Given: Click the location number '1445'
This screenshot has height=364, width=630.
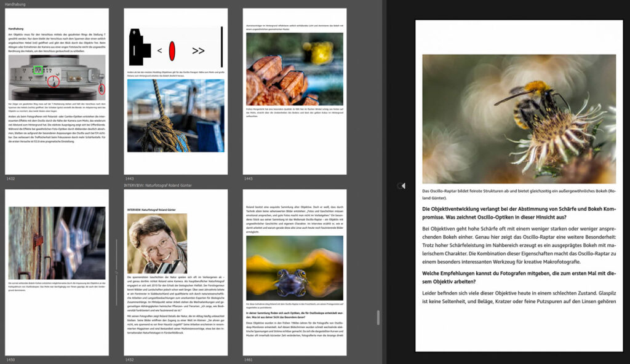Looking at the screenshot, I should pyautogui.click(x=249, y=178).
